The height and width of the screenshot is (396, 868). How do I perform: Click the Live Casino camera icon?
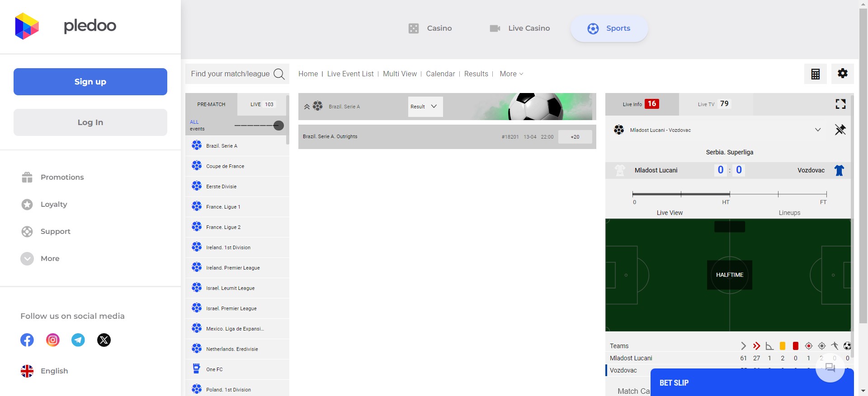pyautogui.click(x=495, y=28)
